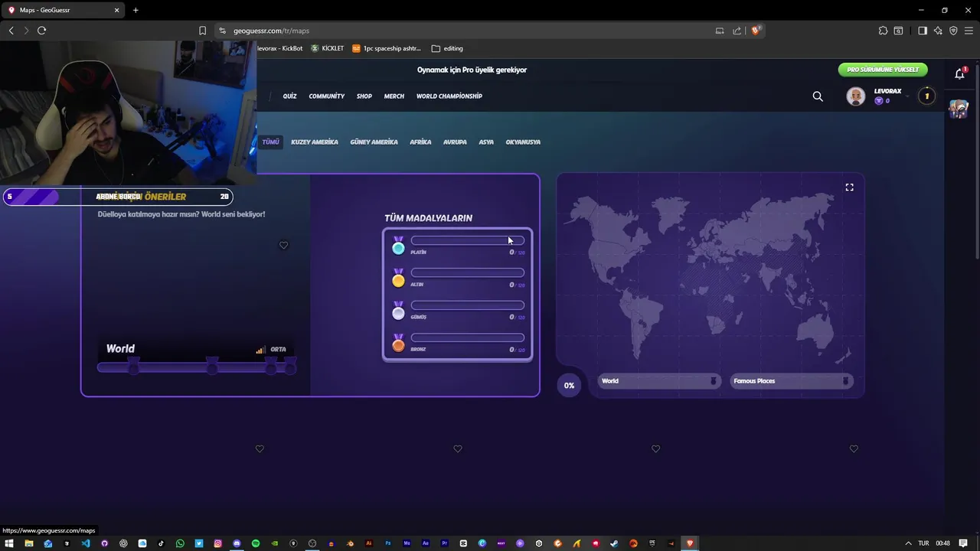The height and width of the screenshot is (551, 980).
Task: Launch Steam from the taskbar
Action: coord(614,543)
